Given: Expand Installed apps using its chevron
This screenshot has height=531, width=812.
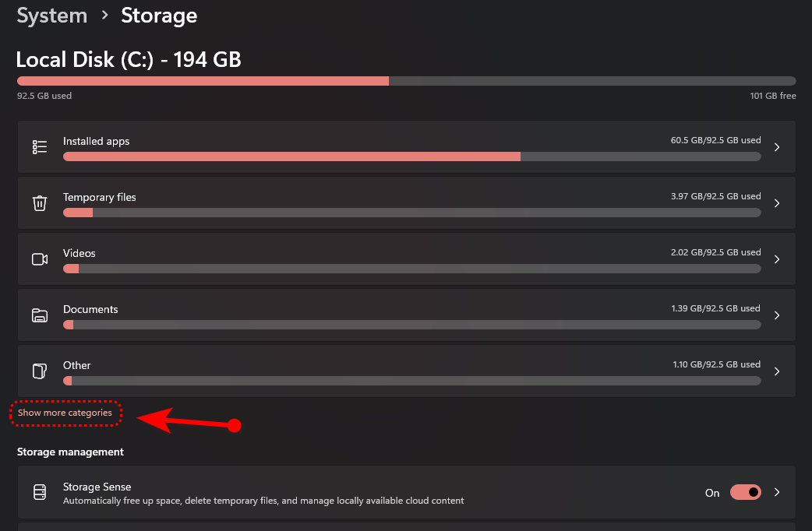Looking at the screenshot, I should (777, 147).
